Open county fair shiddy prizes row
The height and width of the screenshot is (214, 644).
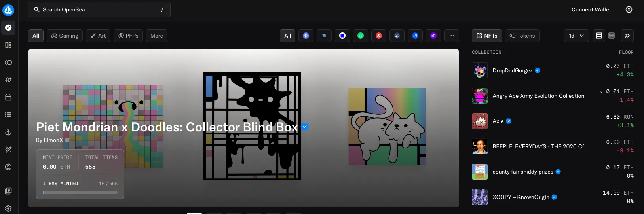553,172
